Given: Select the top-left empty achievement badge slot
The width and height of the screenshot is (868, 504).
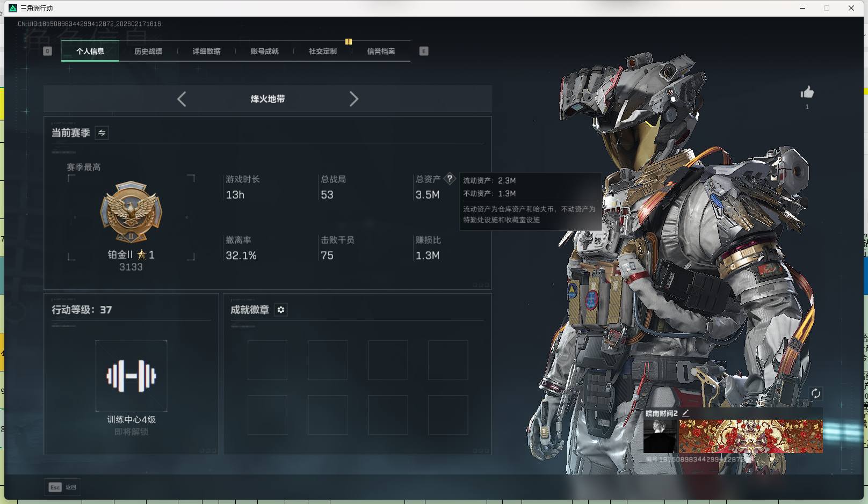Looking at the screenshot, I should (x=267, y=360).
